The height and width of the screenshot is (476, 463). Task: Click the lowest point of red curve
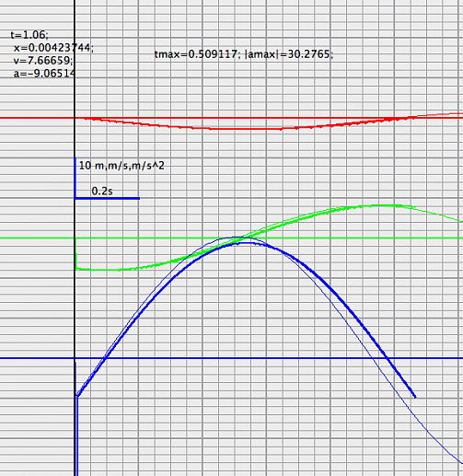coord(246,129)
